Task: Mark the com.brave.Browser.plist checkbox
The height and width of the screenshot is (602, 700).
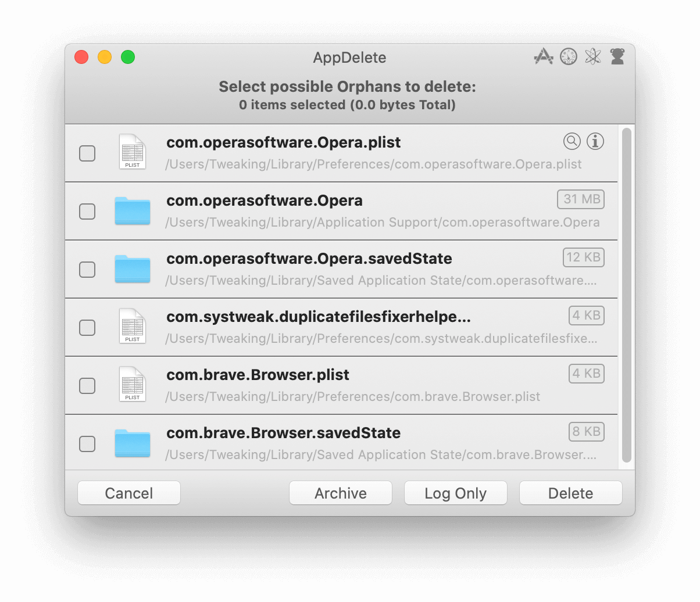Action: (87, 386)
